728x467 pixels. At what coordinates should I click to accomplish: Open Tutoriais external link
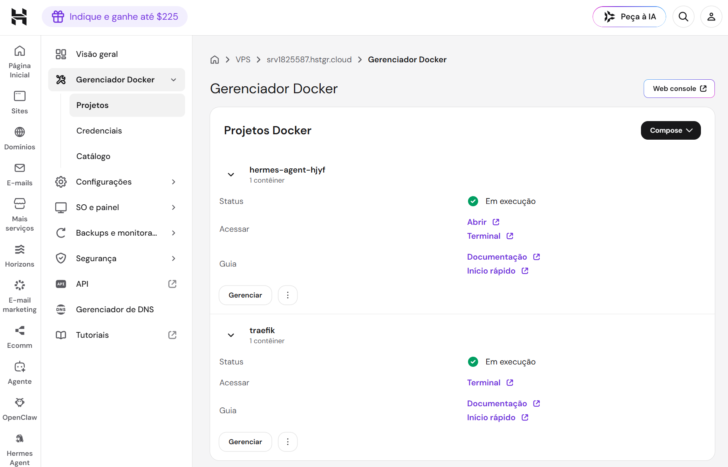pyautogui.click(x=116, y=335)
